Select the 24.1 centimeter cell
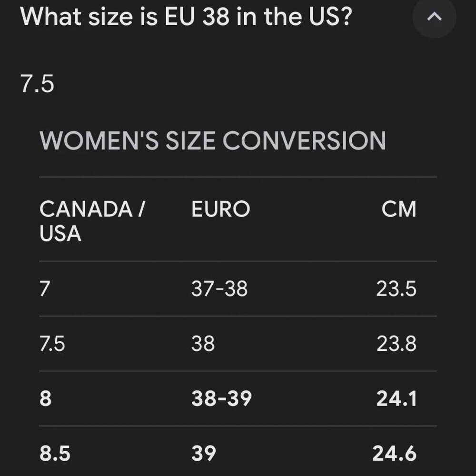The height and width of the screenshot is (476, 476). click(397, 398)
